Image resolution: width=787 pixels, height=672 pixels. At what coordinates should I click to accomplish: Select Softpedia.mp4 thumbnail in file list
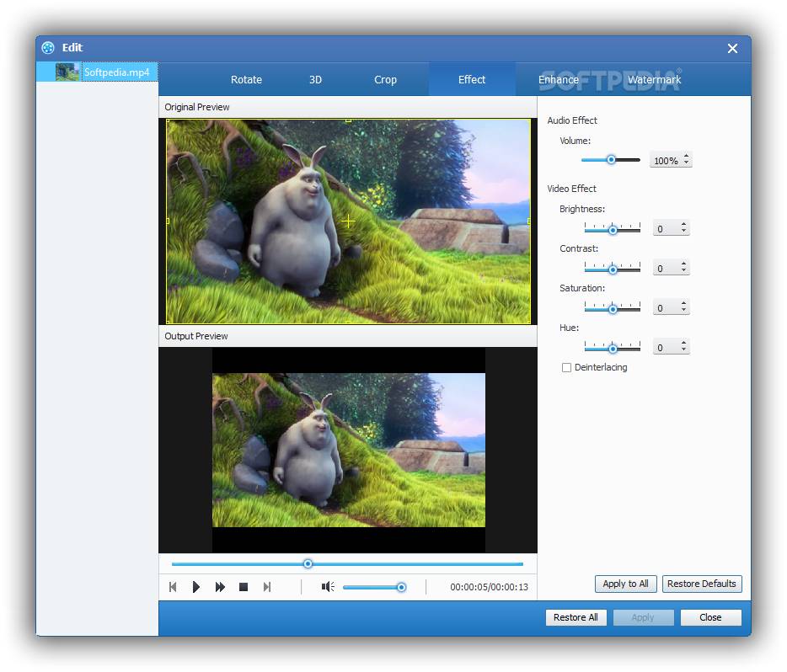[x=67, y=72]
